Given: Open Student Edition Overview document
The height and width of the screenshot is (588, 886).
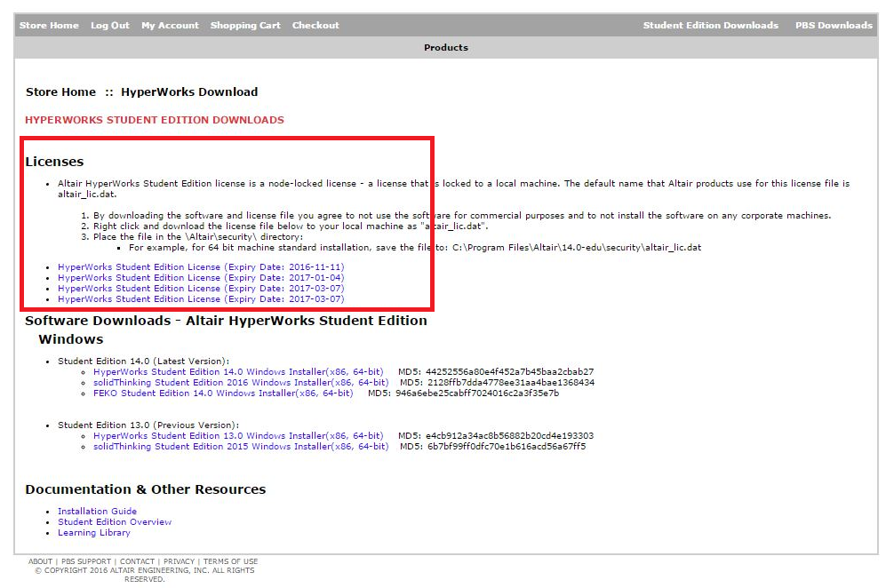Looking at the screenshot, I should coord(115,522).
